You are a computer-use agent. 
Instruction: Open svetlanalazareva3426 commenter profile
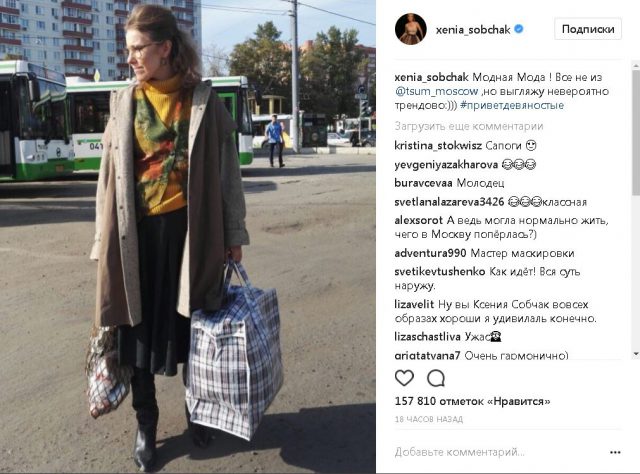(449, 202)
